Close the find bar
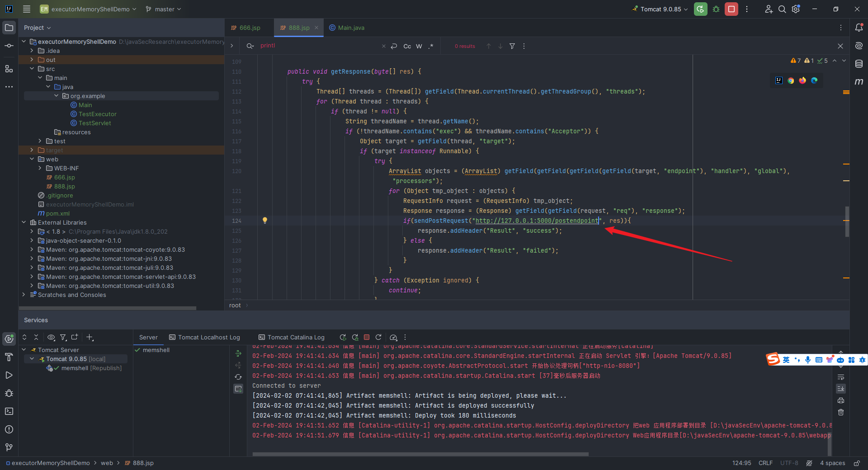Viewport: 868px width, 470px height. [840, 46]
